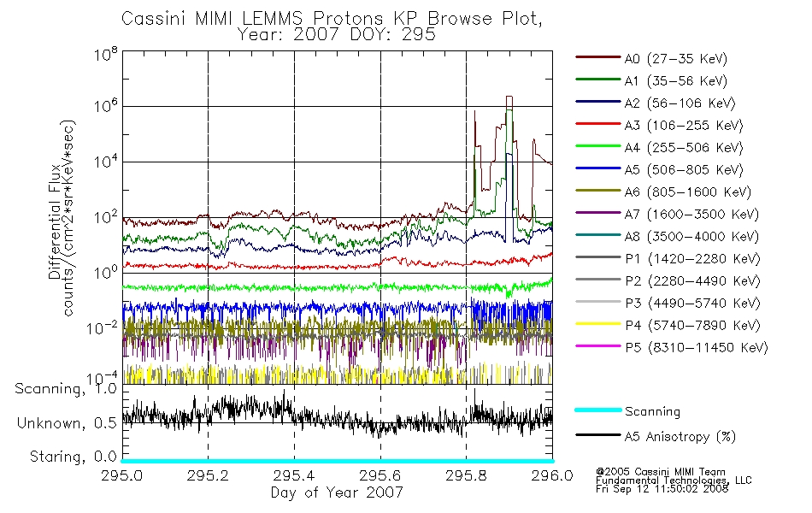This screenshot has height=513, width=812.
Task: Click the 295.4 tick label on x-axis
Action: (294, 475)
